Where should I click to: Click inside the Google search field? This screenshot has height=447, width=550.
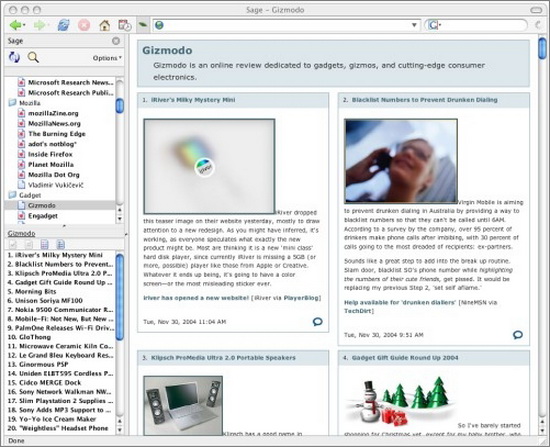point(482,25)
